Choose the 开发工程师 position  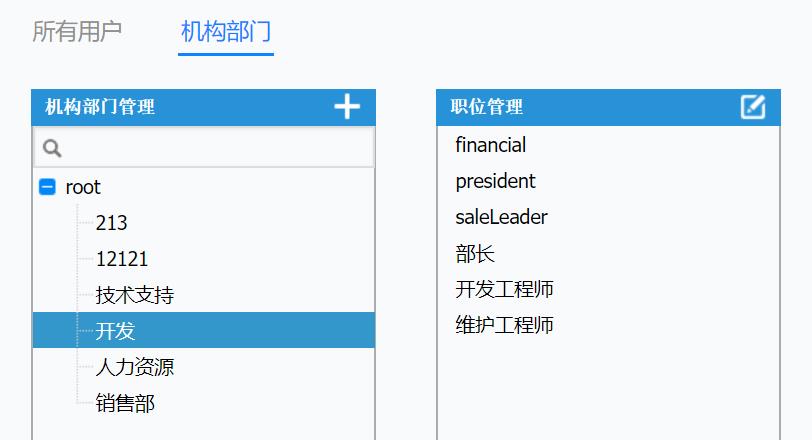(504, 289)
